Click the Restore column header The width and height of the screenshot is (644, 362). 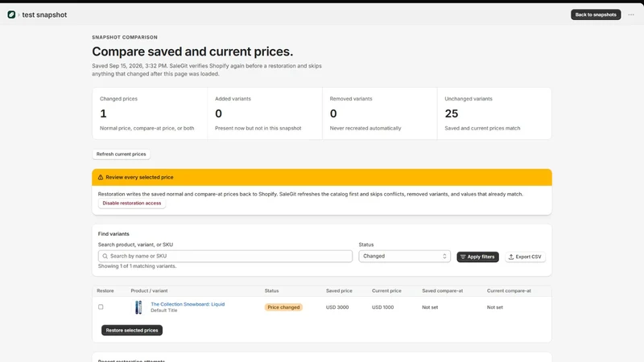click(x=105, y=290)
